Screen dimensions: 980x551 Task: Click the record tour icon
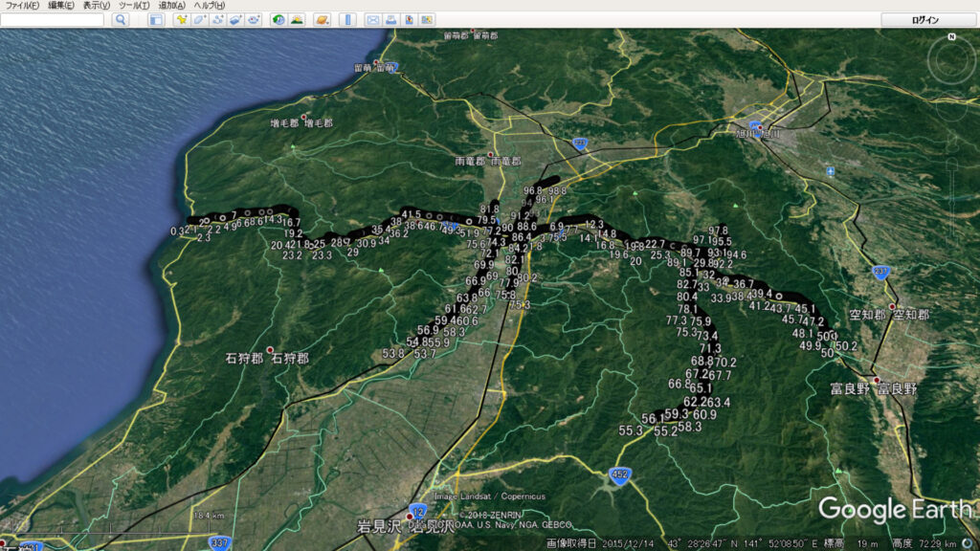coord(254,19)
